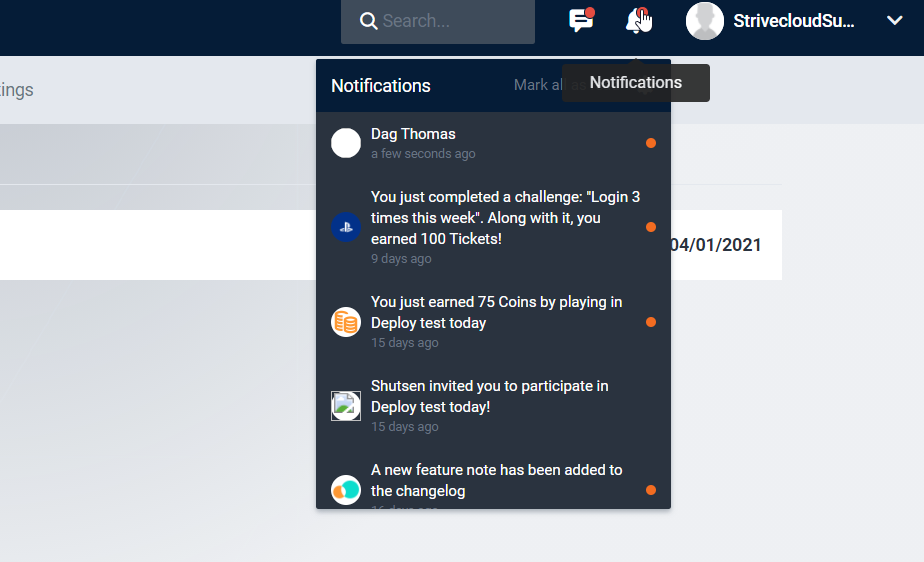Screen dimensions: 924x562
Task: Click the user profile avatar in header
Action: tap(704, 21)
